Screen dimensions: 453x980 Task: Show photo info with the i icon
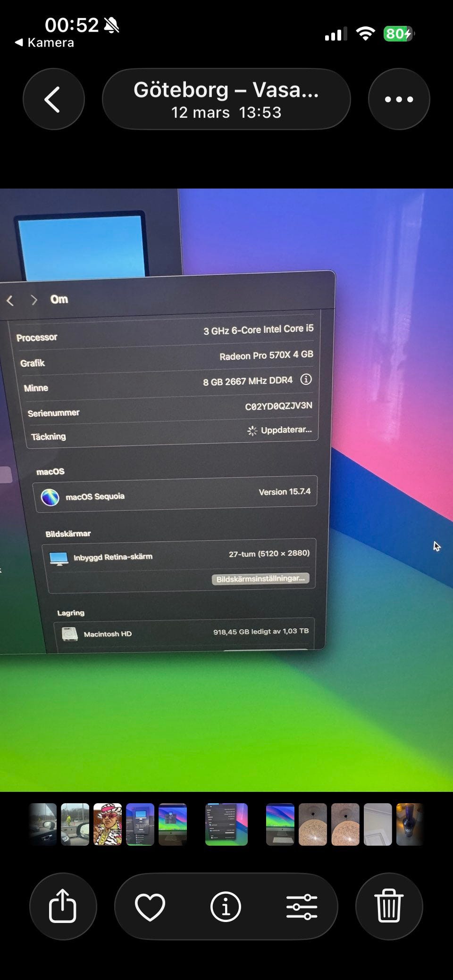(226, 906)
